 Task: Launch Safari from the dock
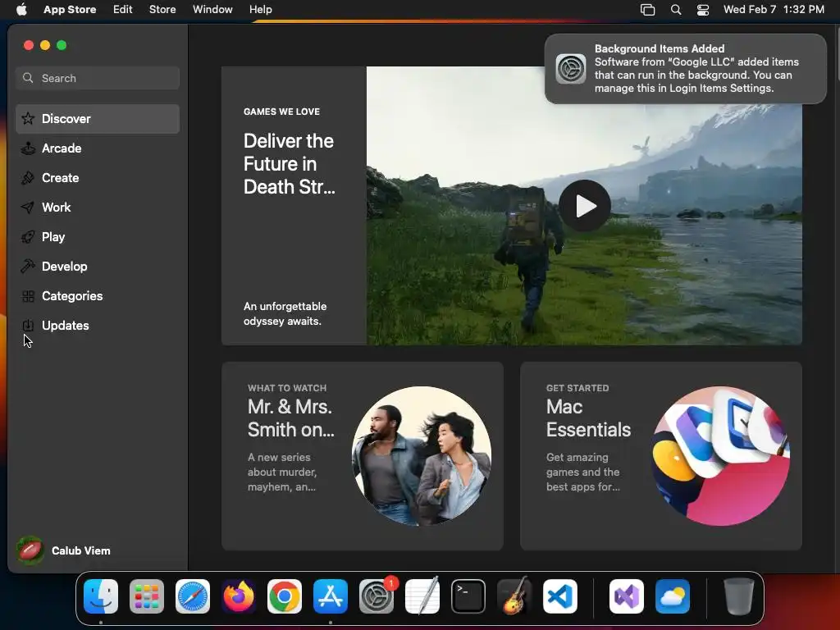[193, 596]
